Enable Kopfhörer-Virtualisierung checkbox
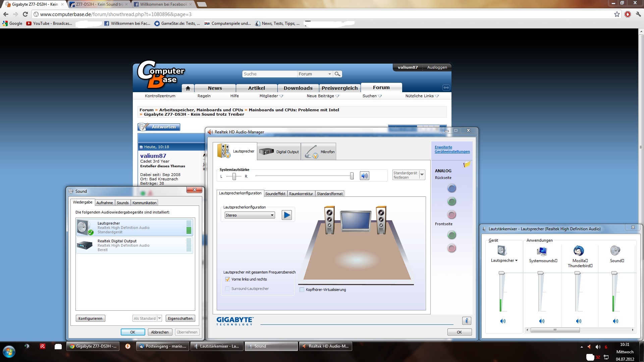 point(302,290)
